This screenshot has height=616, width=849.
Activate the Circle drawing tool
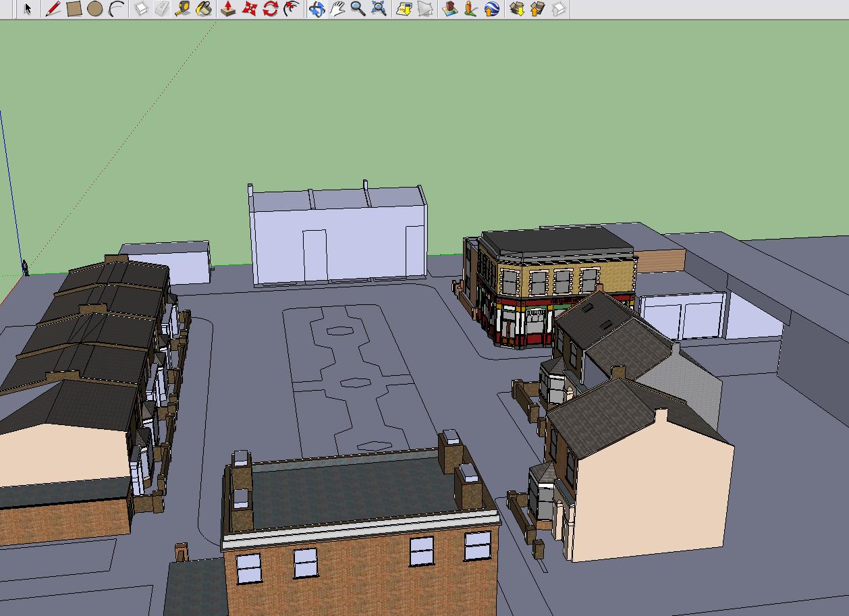95,9
